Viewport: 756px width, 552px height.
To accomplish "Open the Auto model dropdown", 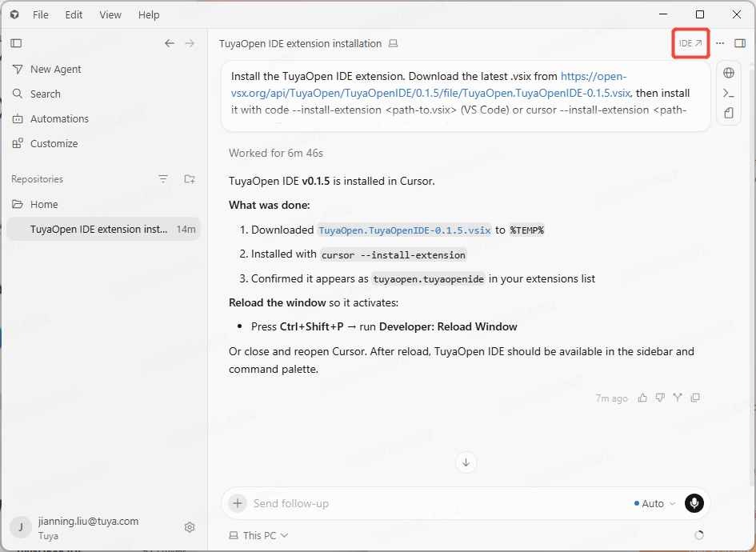I will point(654,503).
